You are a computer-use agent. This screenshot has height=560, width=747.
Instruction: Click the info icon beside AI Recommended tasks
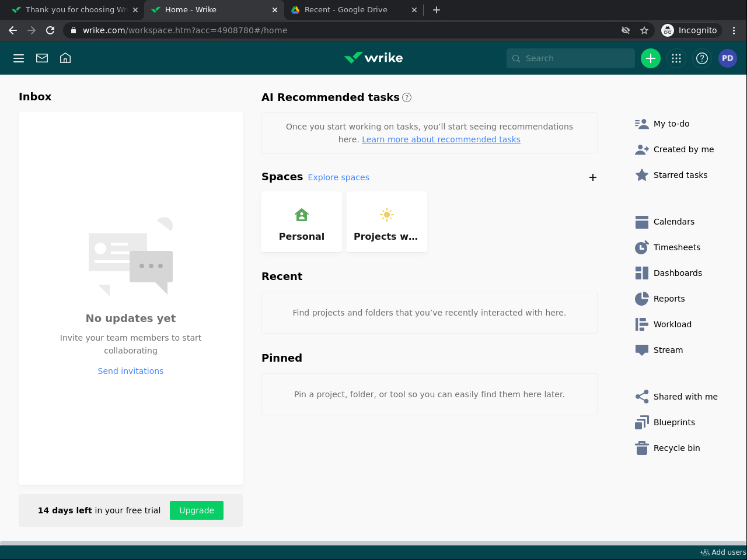tap(407, 97)
